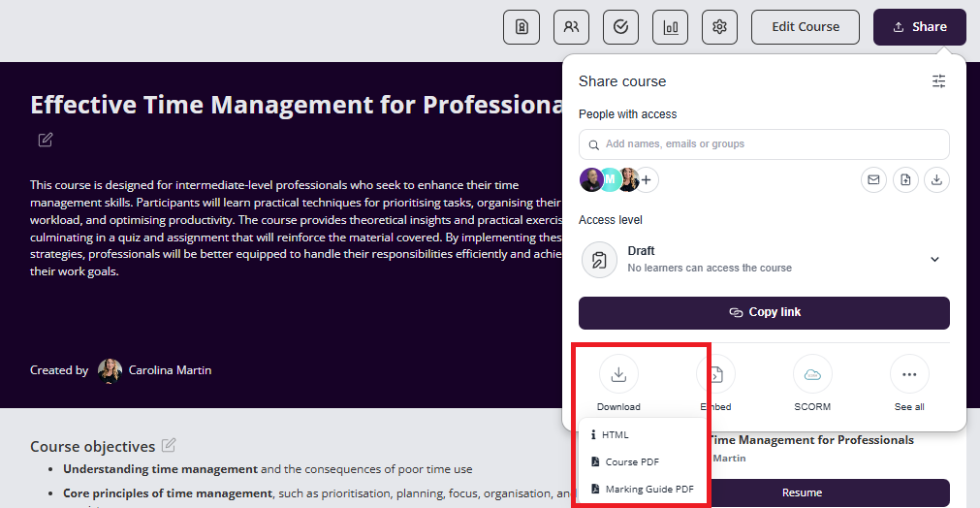Click the Edit Course button
The width and height of the screenshot is (980, 508).
[805, 27]
